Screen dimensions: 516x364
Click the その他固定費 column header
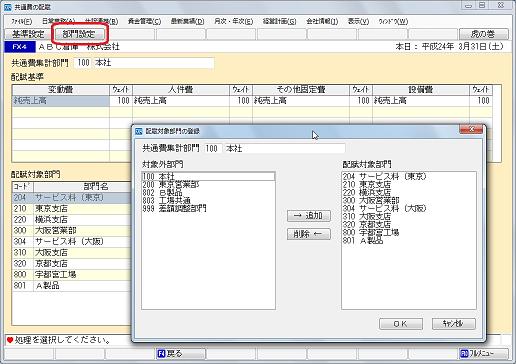[x=301, y=90]
